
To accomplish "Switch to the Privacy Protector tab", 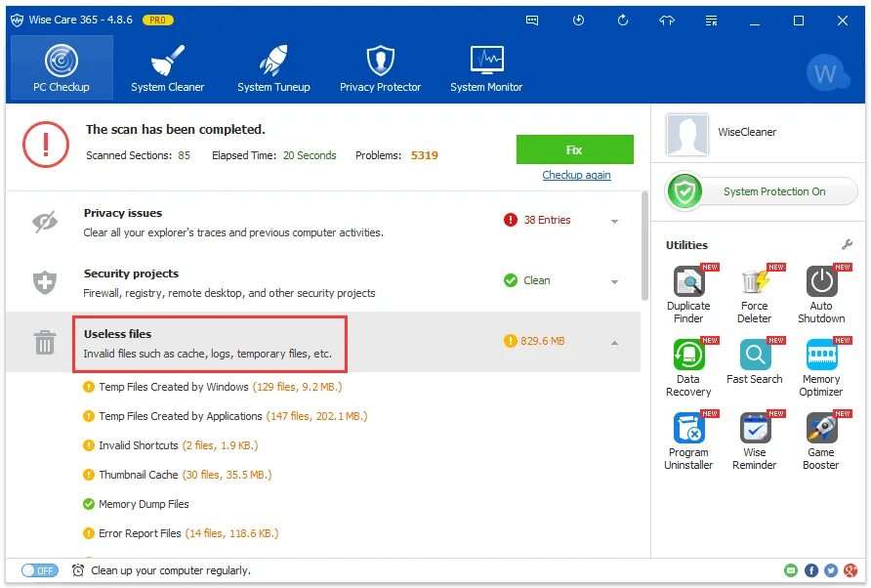I will 380,67.
